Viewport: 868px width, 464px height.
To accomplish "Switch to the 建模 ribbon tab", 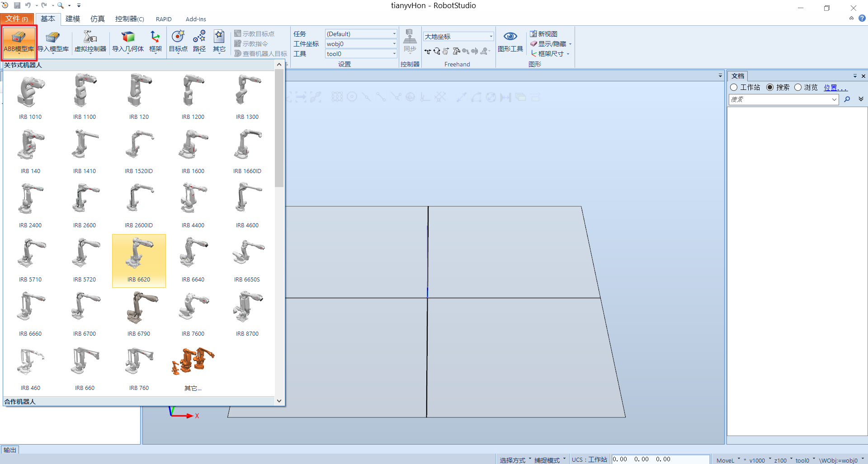I will click(x=73, y=19).
